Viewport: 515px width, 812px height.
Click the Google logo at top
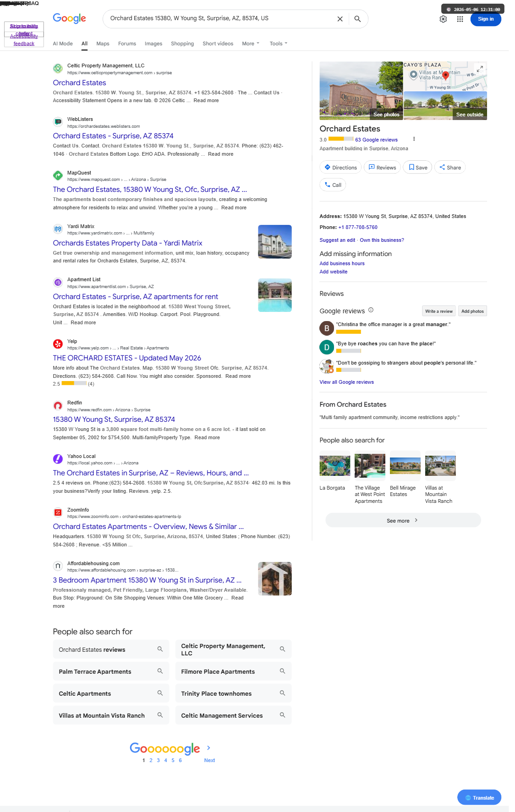pyautogui.click(x=69, y=18)
